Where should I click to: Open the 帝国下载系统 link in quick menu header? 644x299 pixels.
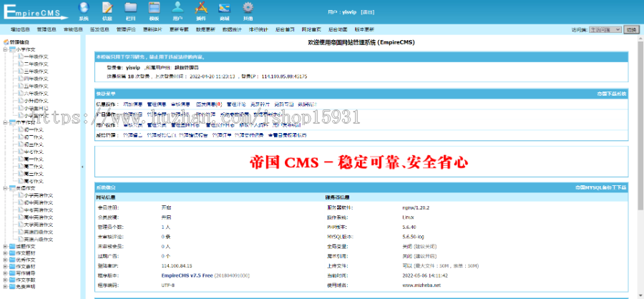coord(612,94)
